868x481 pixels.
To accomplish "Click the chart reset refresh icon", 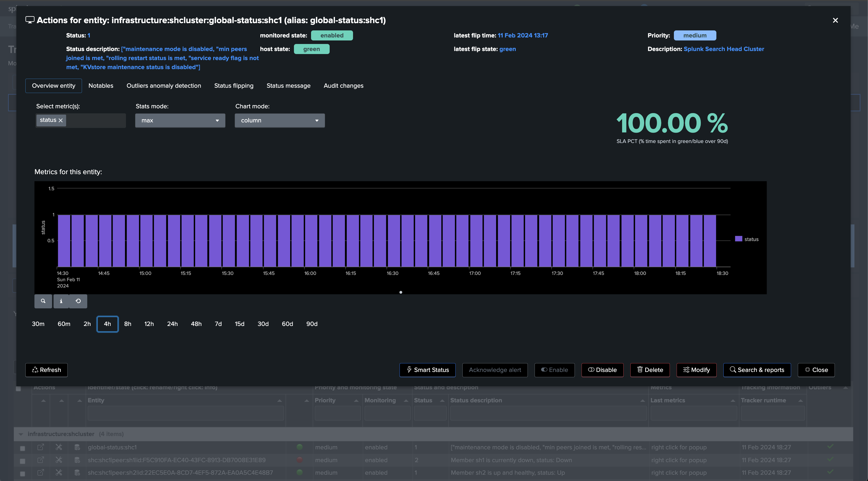I will pyautogui.click(x=78, y=301).
